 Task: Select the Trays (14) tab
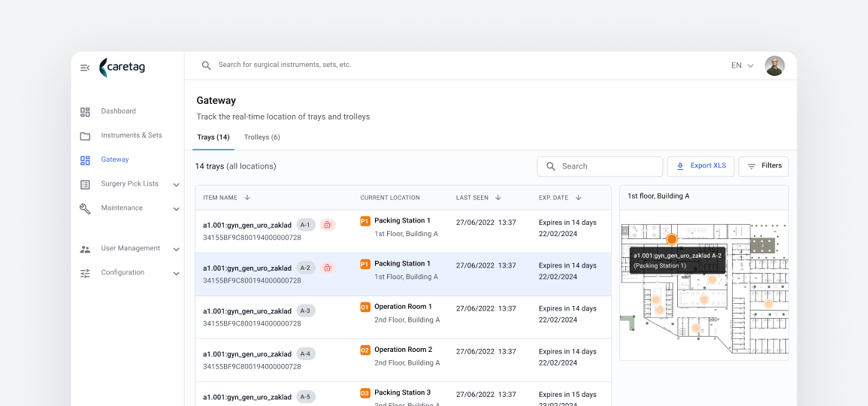coord(213,138)
